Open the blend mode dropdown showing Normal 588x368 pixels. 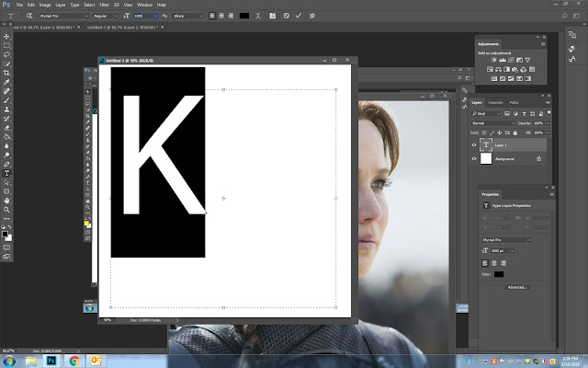[492, 122]
